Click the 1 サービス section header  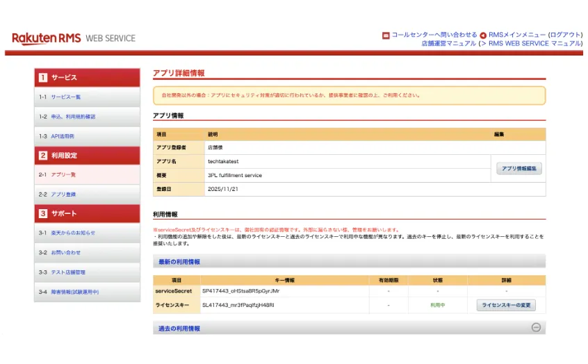click(87, 78)
